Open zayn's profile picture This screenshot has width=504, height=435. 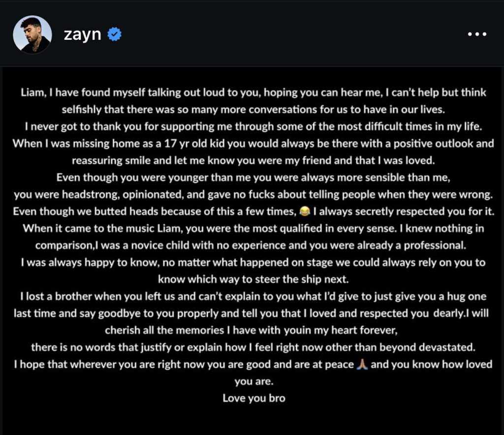tap(32, 34)
